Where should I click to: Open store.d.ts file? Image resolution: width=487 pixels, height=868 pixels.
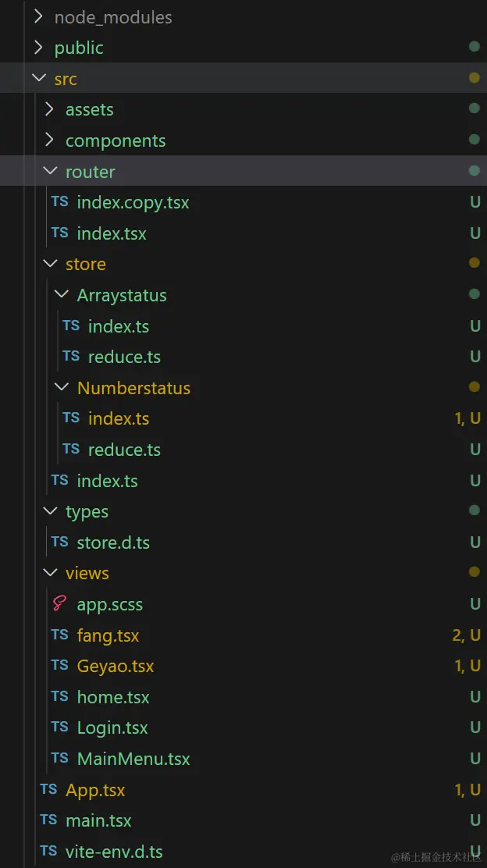click(113, 542)
